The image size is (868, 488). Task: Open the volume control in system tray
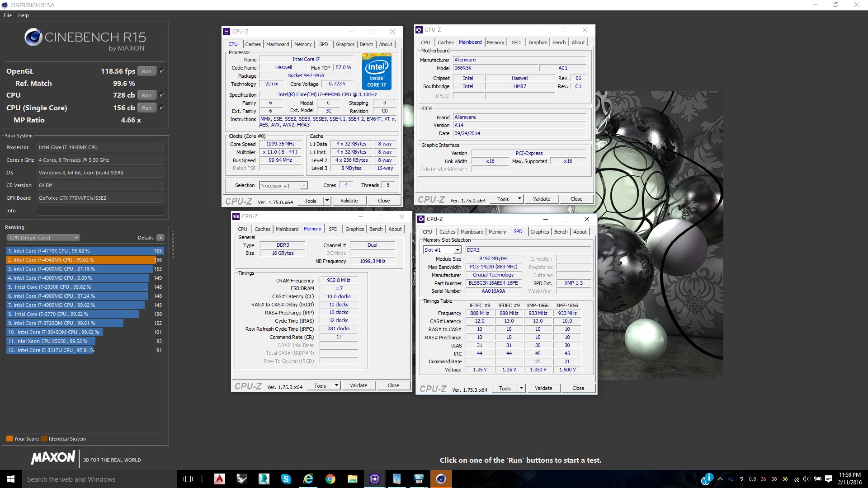click(x=807, y=479)
